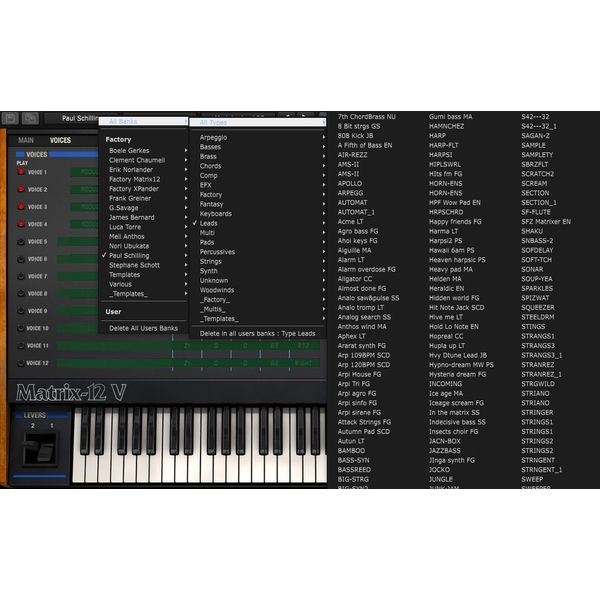Expand Frank Greiner bank submenu
This screenshot has width=600, height=600.
pyautogui.click(x=143, y=198)
